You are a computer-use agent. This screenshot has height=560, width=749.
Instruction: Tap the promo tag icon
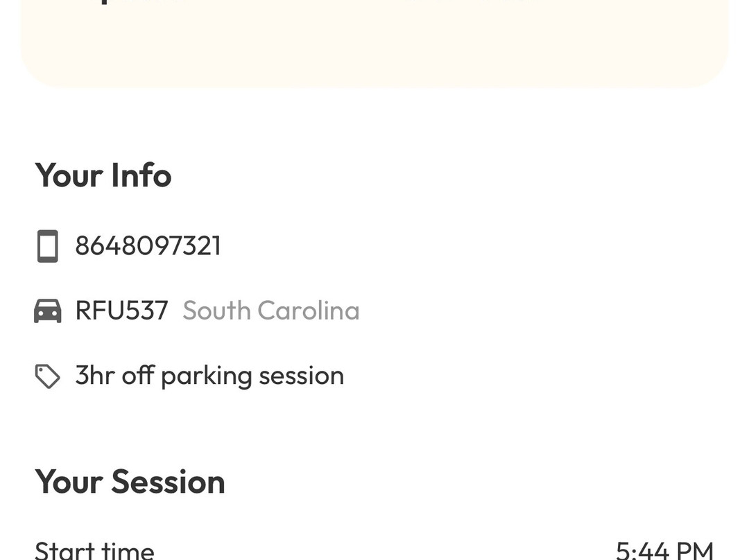(47, 376)
